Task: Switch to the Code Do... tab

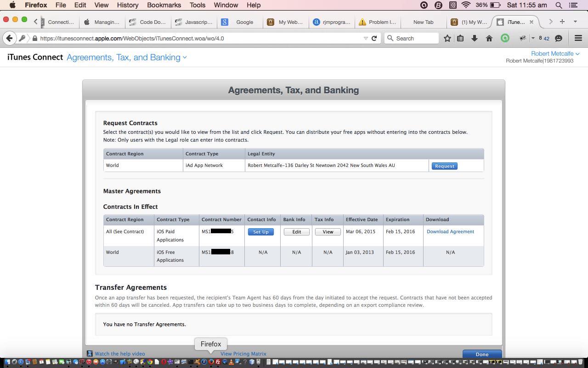Action: click(148, 22)
